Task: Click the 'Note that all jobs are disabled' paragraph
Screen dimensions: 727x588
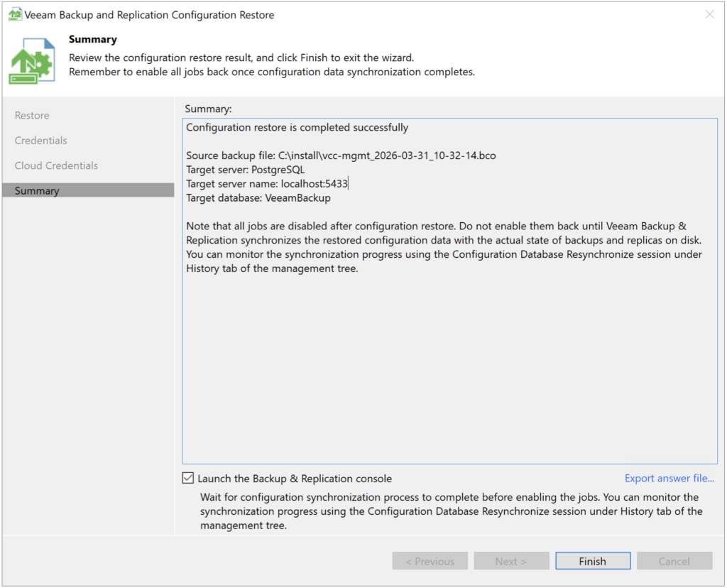Action: (x=444, y=247)
